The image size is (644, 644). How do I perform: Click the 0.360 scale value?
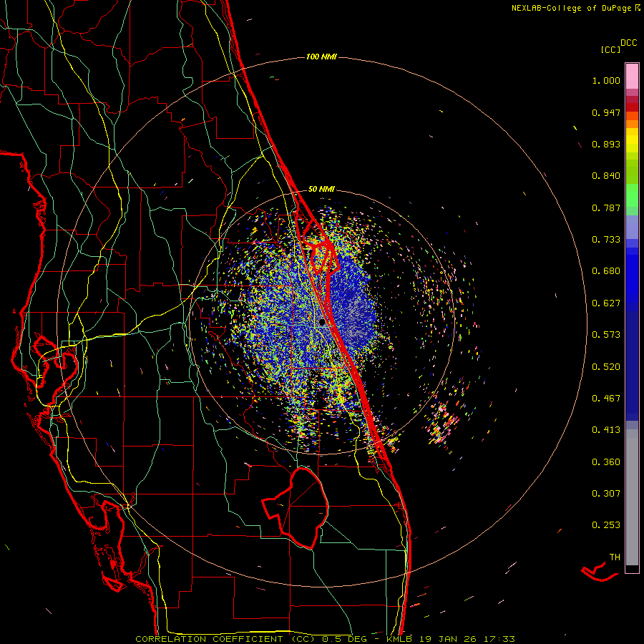(606, 462)
